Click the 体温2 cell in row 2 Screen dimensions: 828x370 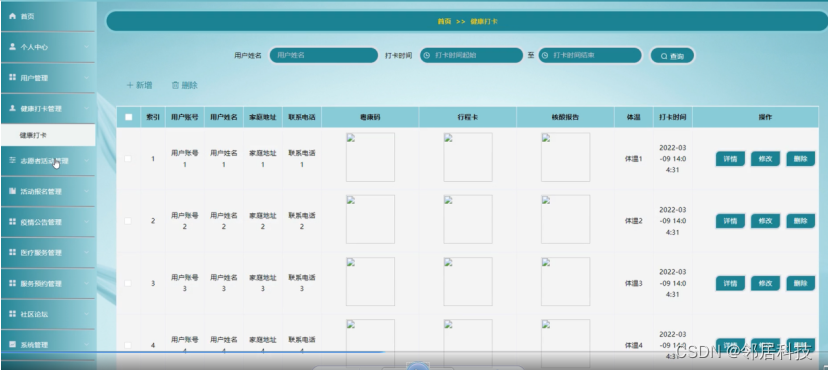tap(634, 221)
